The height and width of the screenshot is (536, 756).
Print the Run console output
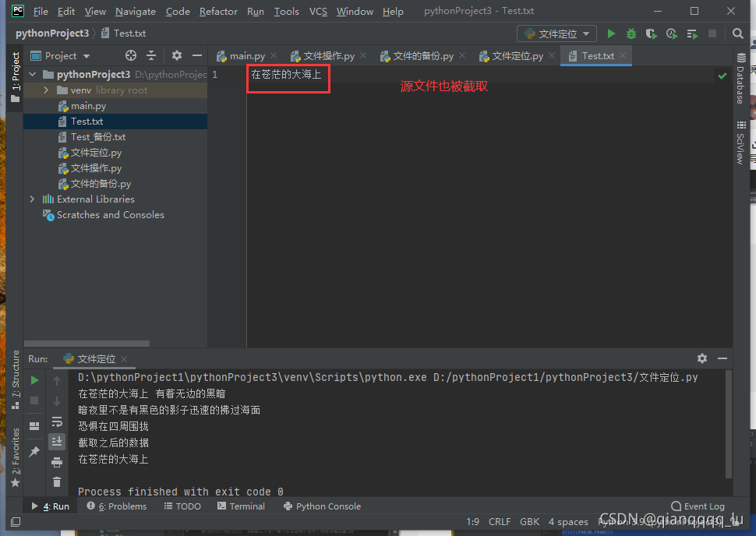[57, 462]
